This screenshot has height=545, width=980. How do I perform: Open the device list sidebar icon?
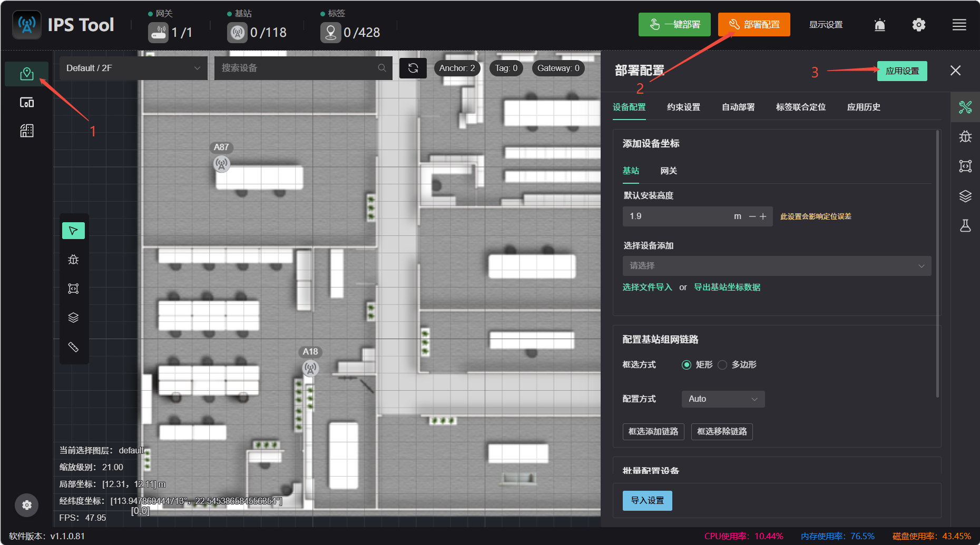[x=27, y=102]
